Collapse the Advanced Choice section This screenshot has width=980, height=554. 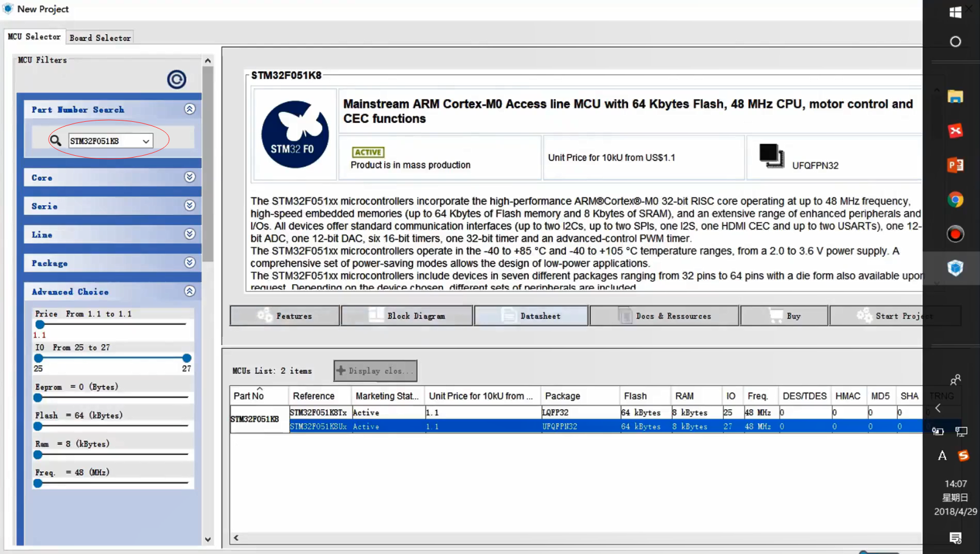190,292
